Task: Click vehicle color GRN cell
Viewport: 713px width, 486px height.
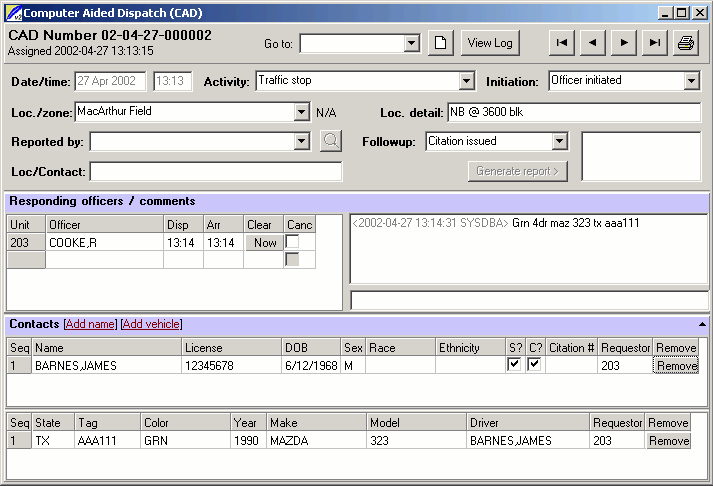Action: click(x=186, y=441)
